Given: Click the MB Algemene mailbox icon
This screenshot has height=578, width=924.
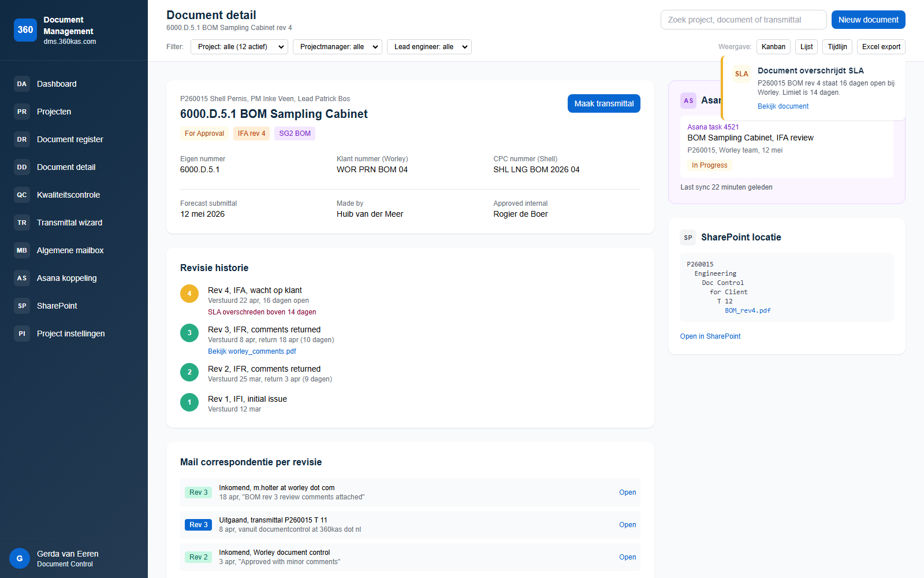Looking at the screenshot, I should 22,250.
